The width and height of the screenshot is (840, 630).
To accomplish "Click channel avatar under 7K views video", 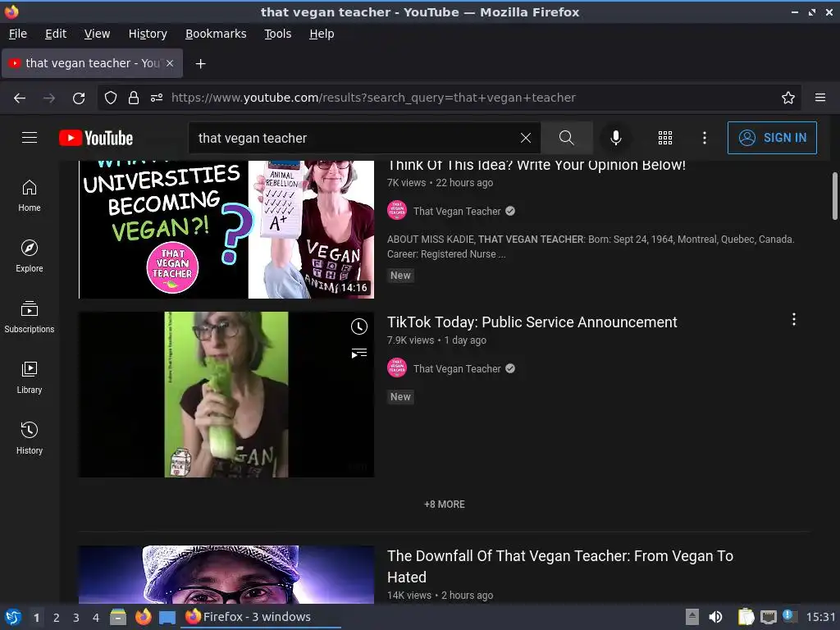I will 397,211.
